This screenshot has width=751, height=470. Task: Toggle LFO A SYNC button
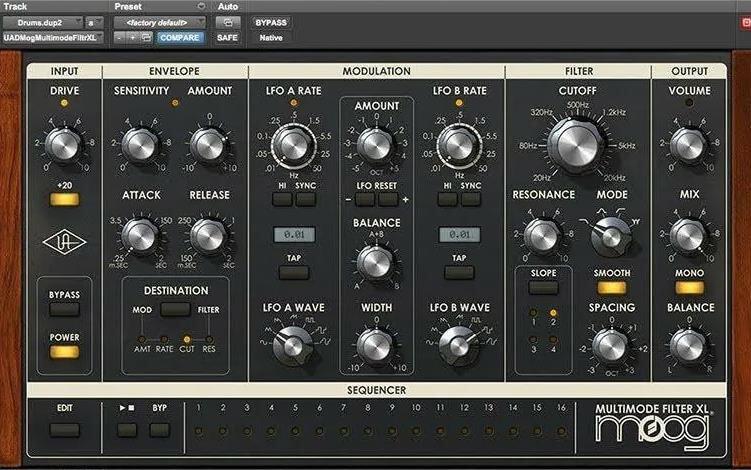click(306, 199)
